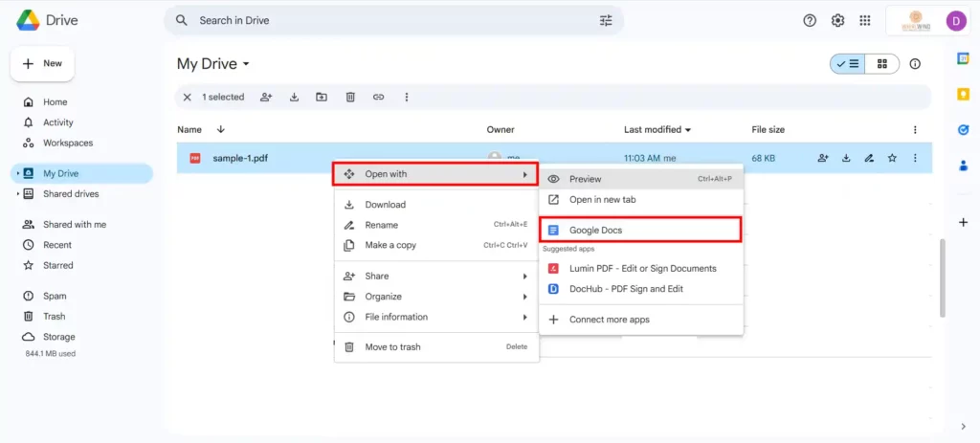This screenshot has width=980, height=443.
Task: Click the trash icon in selection toolbar
Action: [x=350, y=97]
